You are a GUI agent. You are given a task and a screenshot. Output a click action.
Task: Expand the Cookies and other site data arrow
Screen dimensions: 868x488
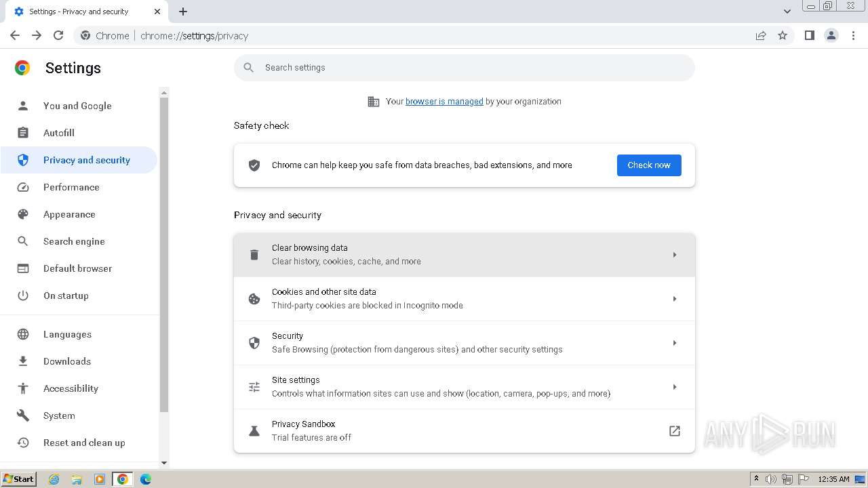pyautogui.click(x=675, y=299)
